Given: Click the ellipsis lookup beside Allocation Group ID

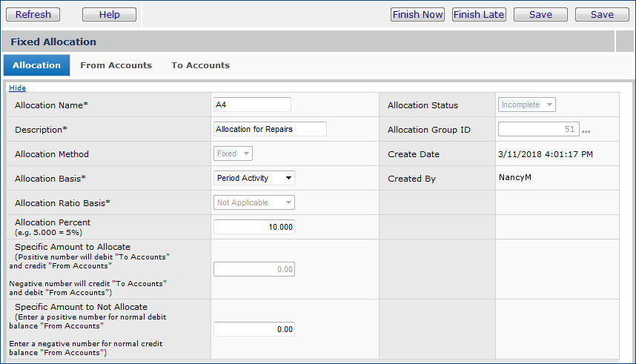Looking at the screenshot, I should [586, 130].
